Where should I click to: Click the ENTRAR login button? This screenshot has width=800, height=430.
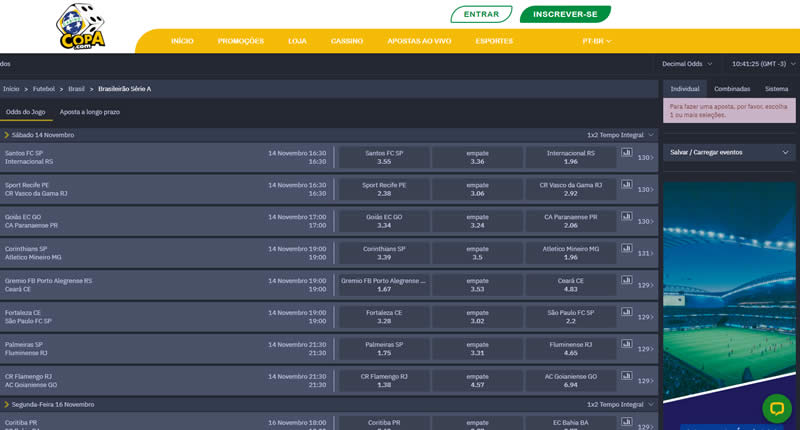click(x=481, y=14)
